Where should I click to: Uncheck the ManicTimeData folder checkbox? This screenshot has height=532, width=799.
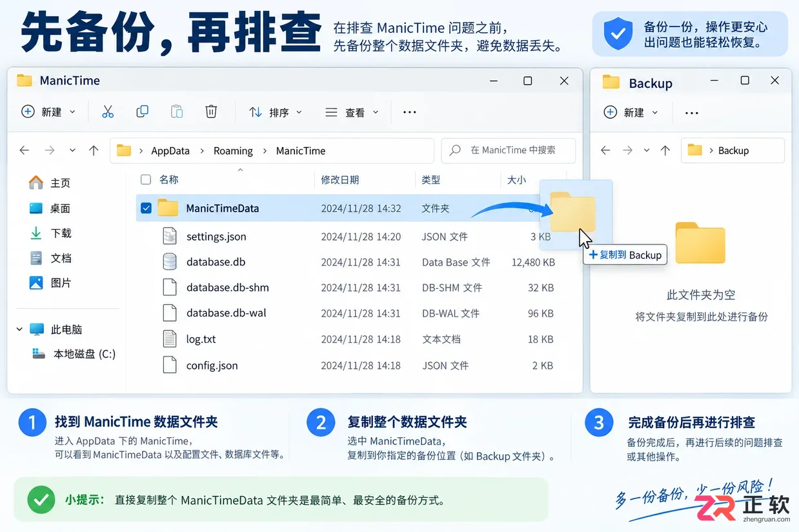click(146, 208)
